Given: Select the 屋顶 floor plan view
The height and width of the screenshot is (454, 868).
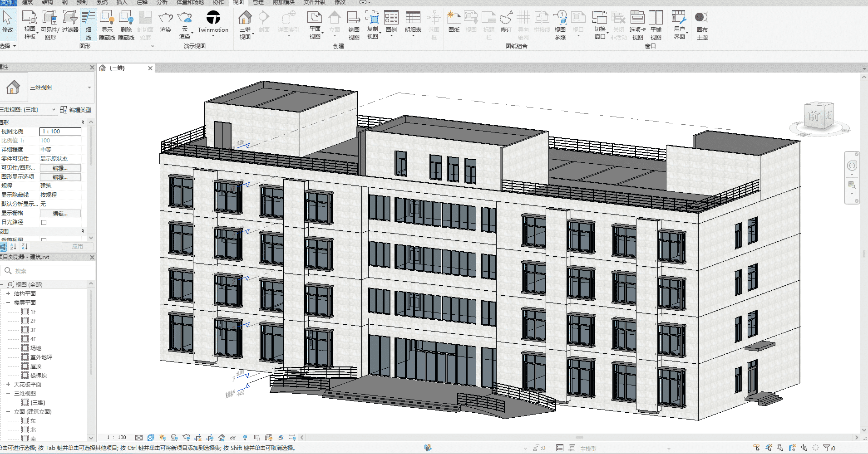Looking at the screenshot, I should (x=36, y=366).
